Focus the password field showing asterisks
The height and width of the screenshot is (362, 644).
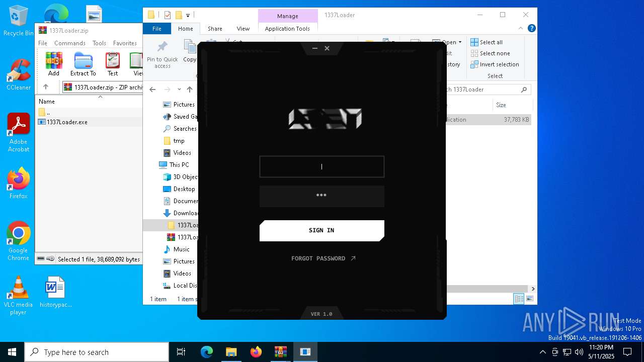tap(321, 196)
